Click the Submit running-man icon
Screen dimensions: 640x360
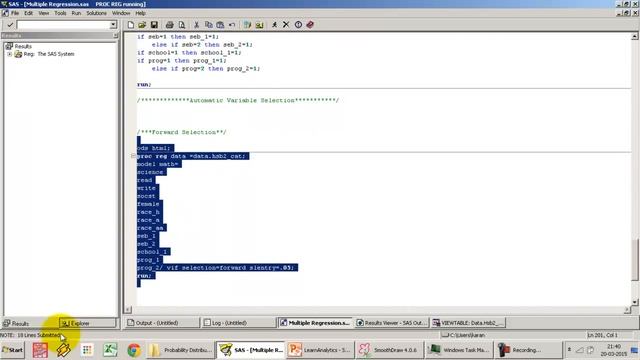[274, 25]
